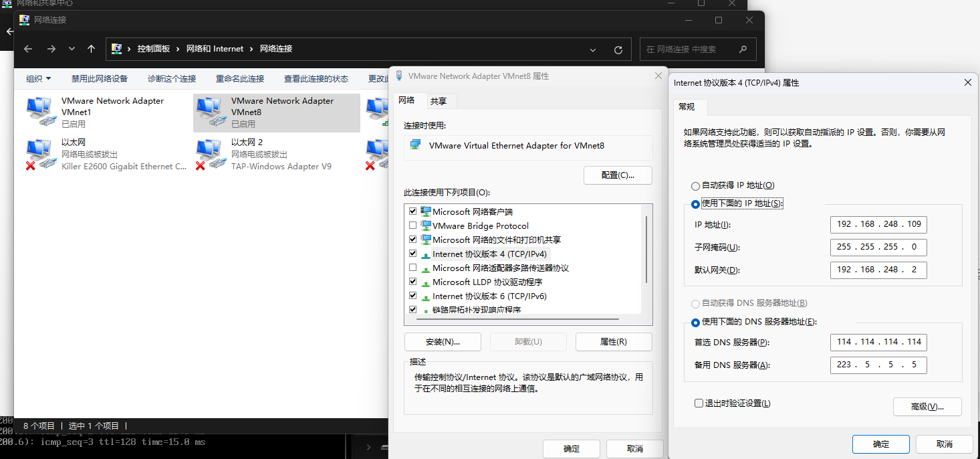
Task: Click the VMware Bridge Protocol item icon
Action: point(426,225)
